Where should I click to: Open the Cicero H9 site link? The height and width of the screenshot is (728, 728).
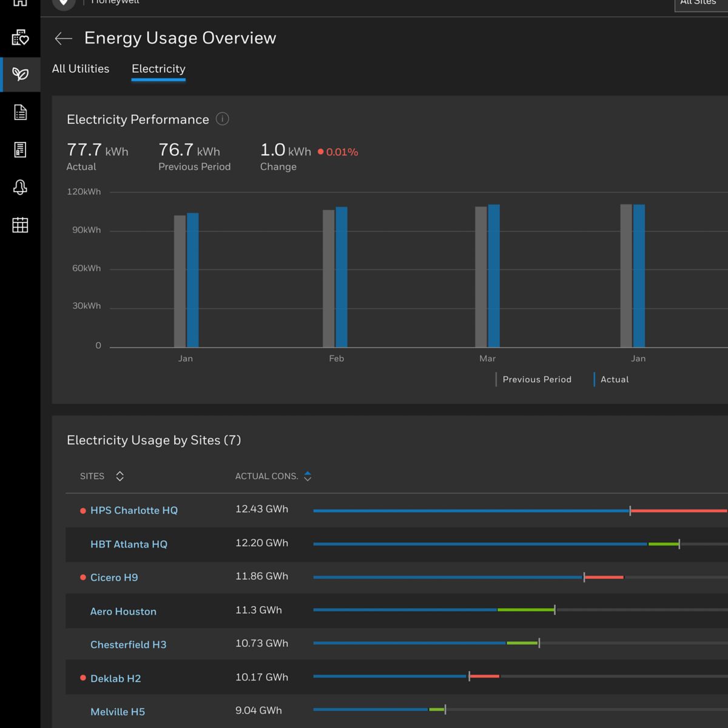114,578
